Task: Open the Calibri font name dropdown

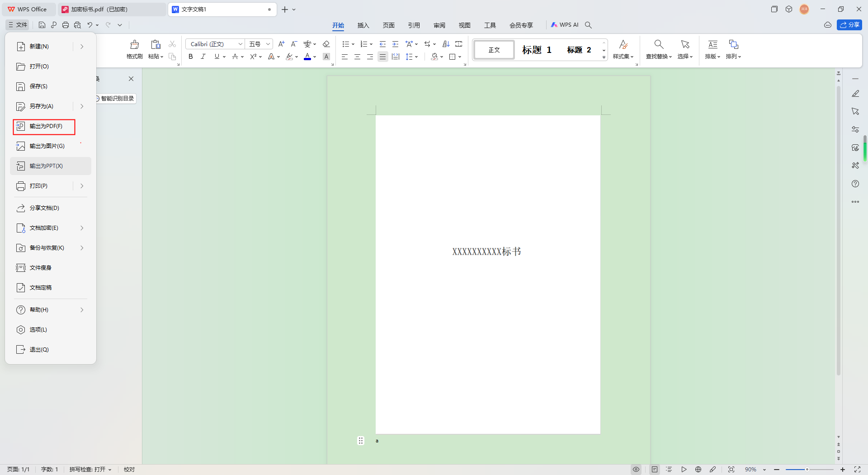Action: pyautogui.click(x=240, y=44)
